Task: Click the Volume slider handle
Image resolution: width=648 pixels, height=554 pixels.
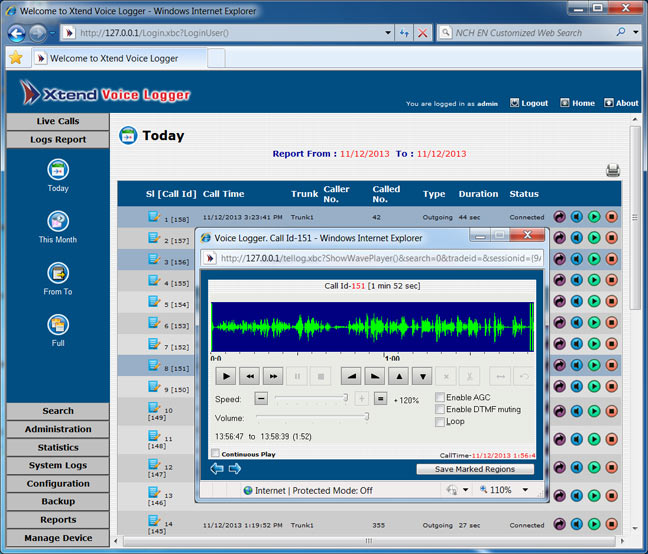Action: (367, 416)
